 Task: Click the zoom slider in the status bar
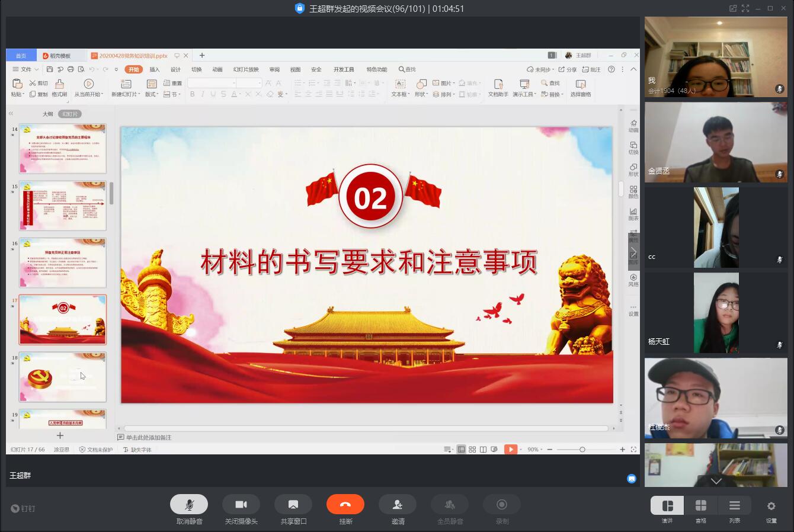pyautogui.click(x=582, y=450)
